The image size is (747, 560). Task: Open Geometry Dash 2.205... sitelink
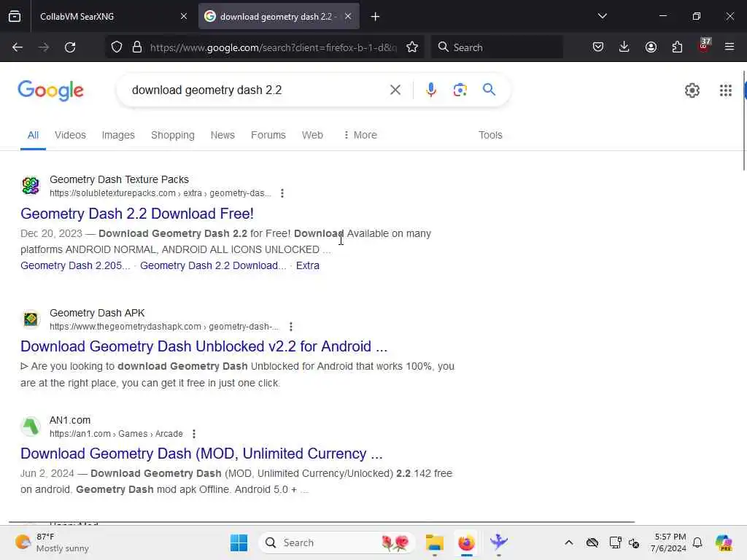click(x=75, y=265)
